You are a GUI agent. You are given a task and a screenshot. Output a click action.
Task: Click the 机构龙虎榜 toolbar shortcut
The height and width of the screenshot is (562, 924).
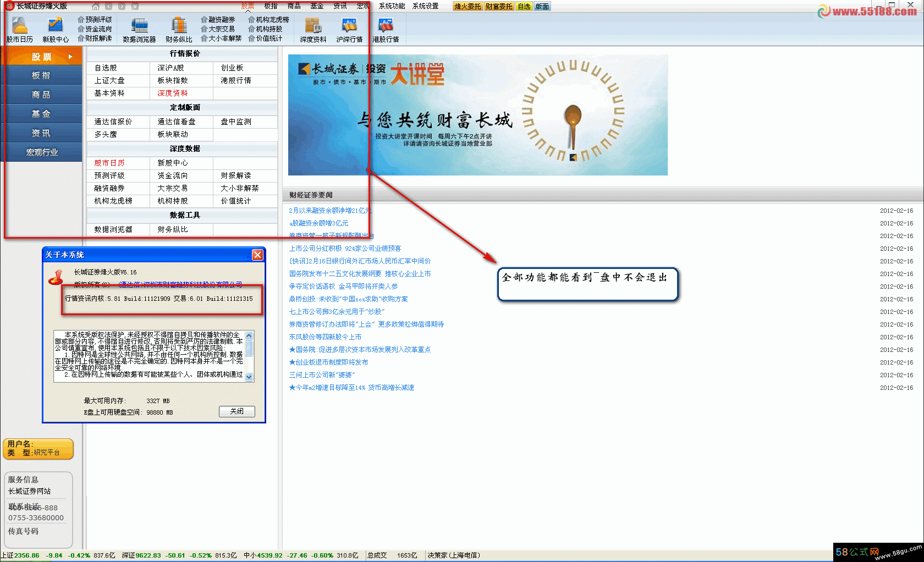pyautogui.click(x=268, y=19)
